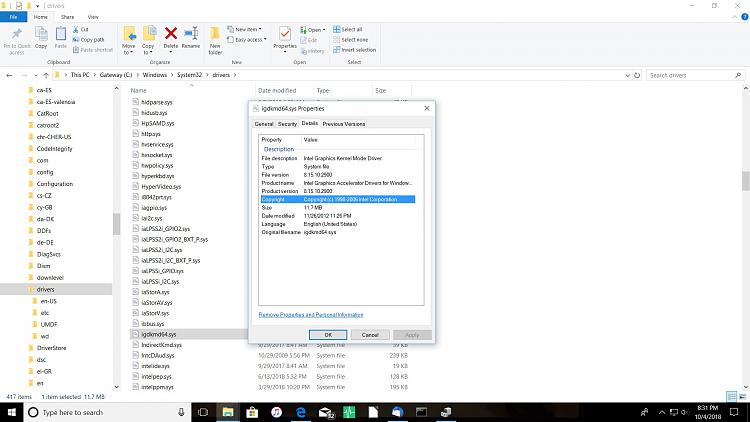Switch to the View ribbon tab
The width and height of the screenshot is (750, 422).
click(x=93, y=17)
